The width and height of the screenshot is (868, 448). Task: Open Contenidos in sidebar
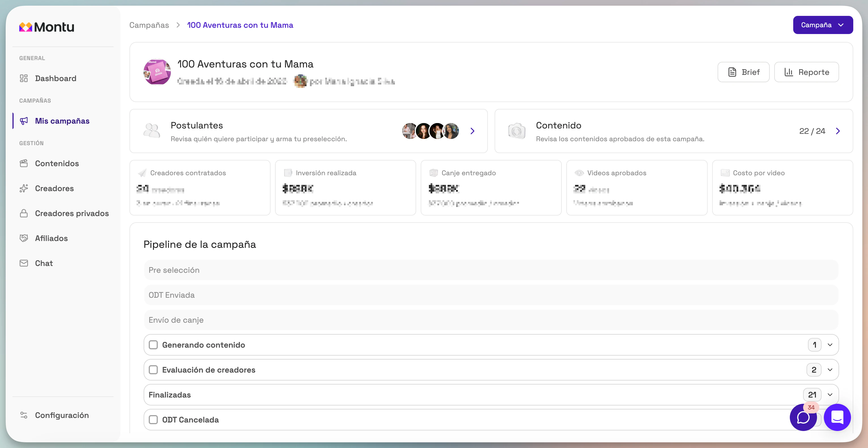point(57,163)
